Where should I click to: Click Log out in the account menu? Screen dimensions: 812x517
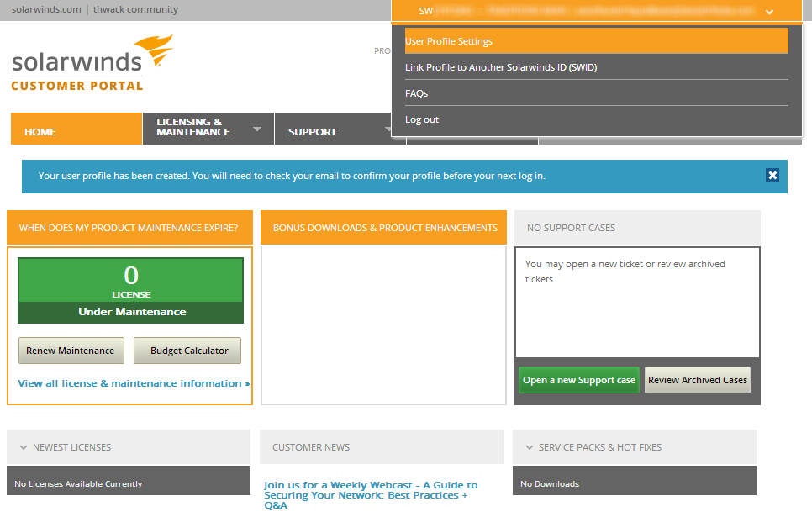click(421, 119)
